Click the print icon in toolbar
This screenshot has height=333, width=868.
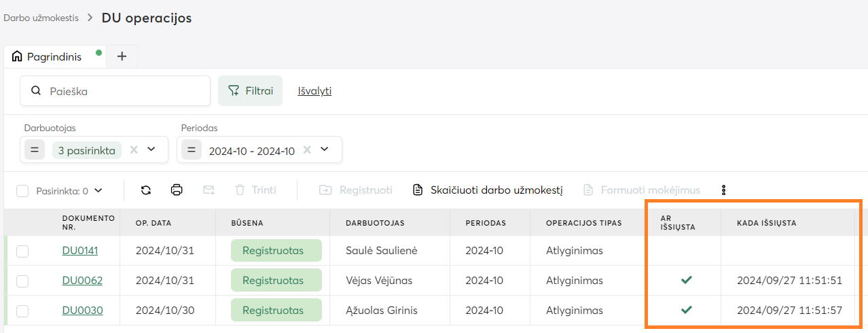click(x=177, y=190)
